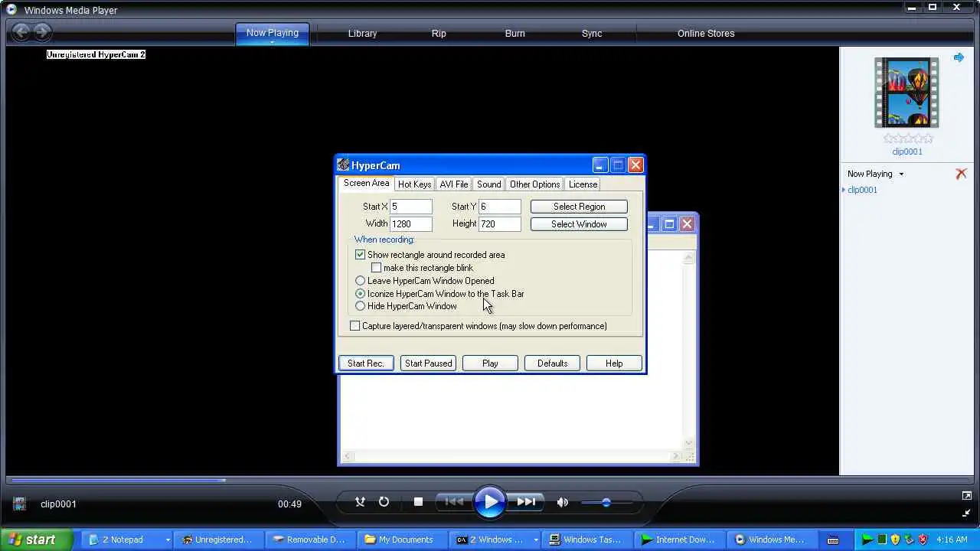980x551 pixels.
Task: Open the Library tab
Action: tap(362, 34)
